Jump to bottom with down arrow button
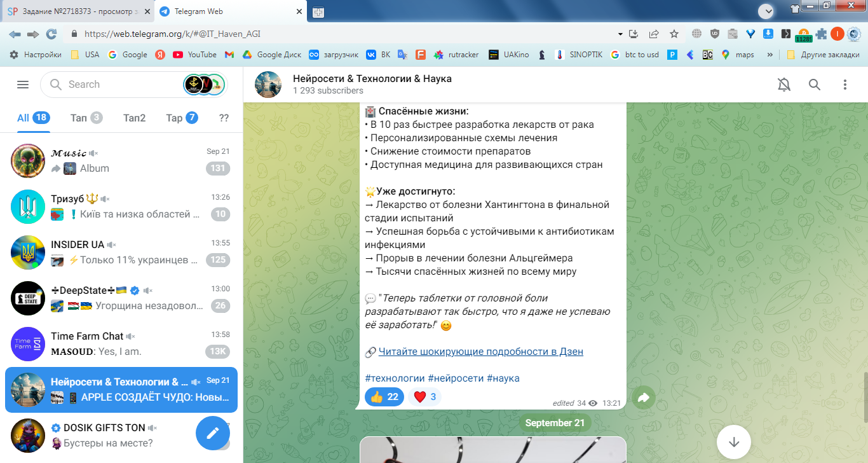Viewport: 868px width, 463px height. (x=734, y=441)
